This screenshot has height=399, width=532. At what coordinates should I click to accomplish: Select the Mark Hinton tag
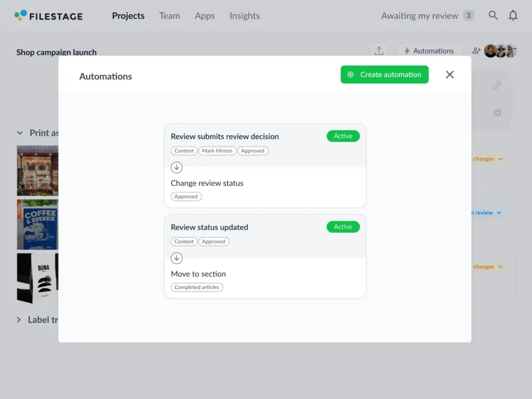tap(217, 151)
